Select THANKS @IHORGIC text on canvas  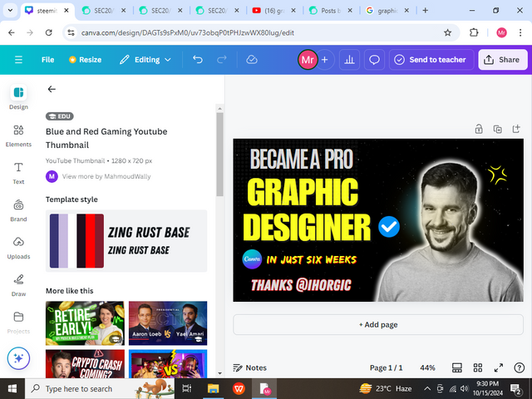301,285
